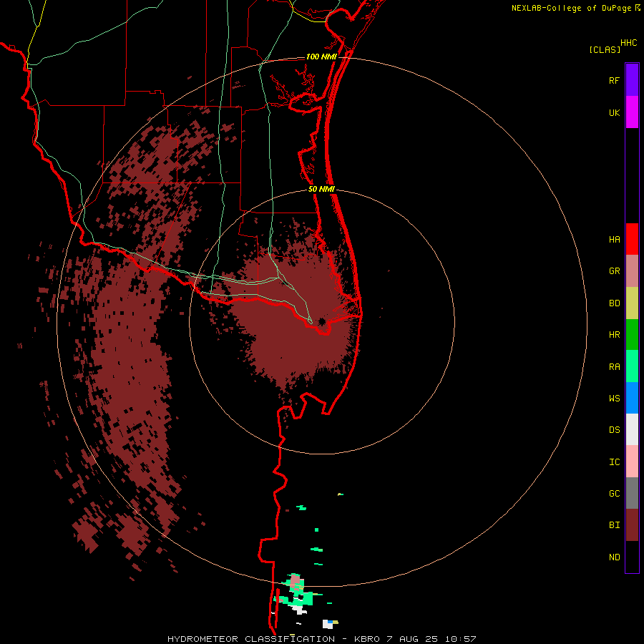644x644 pixels.
Task: Click the RA legend label
Action: [615, 366]
